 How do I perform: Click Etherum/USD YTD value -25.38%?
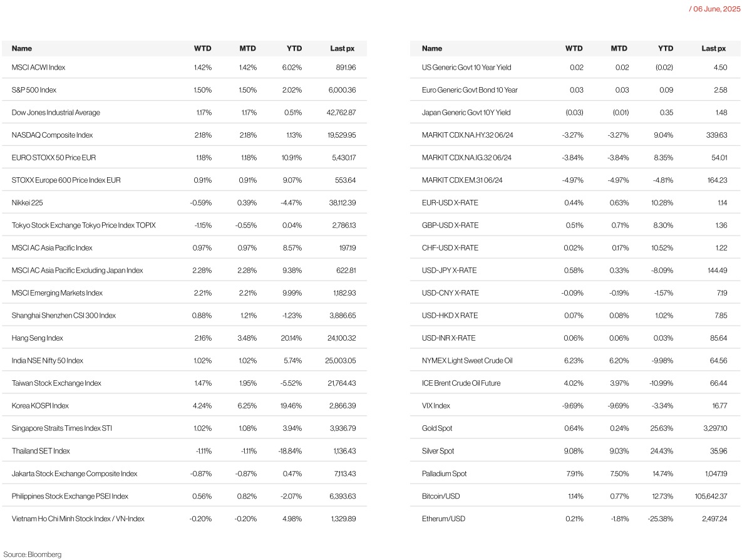[x=660, y=519]
